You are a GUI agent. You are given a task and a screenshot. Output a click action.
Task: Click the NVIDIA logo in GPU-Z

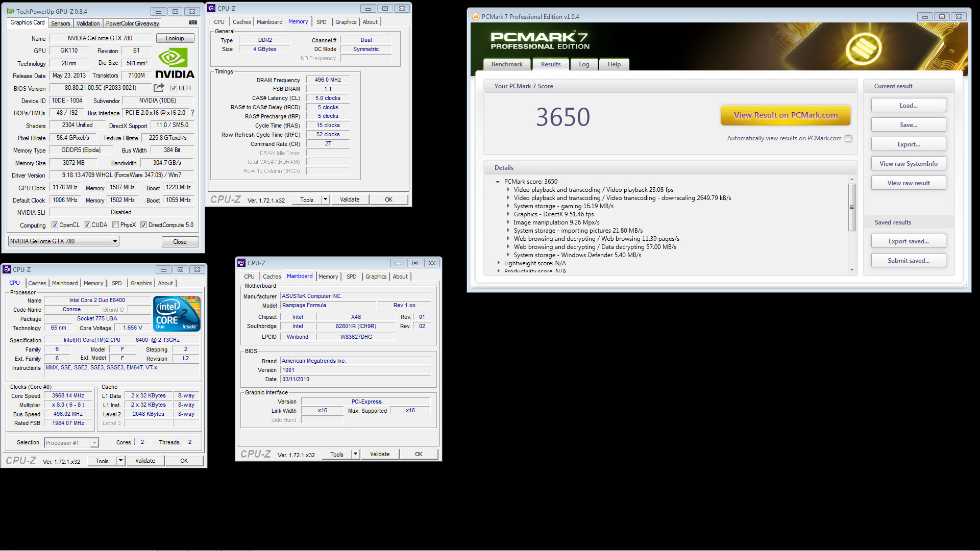[175, 63]
